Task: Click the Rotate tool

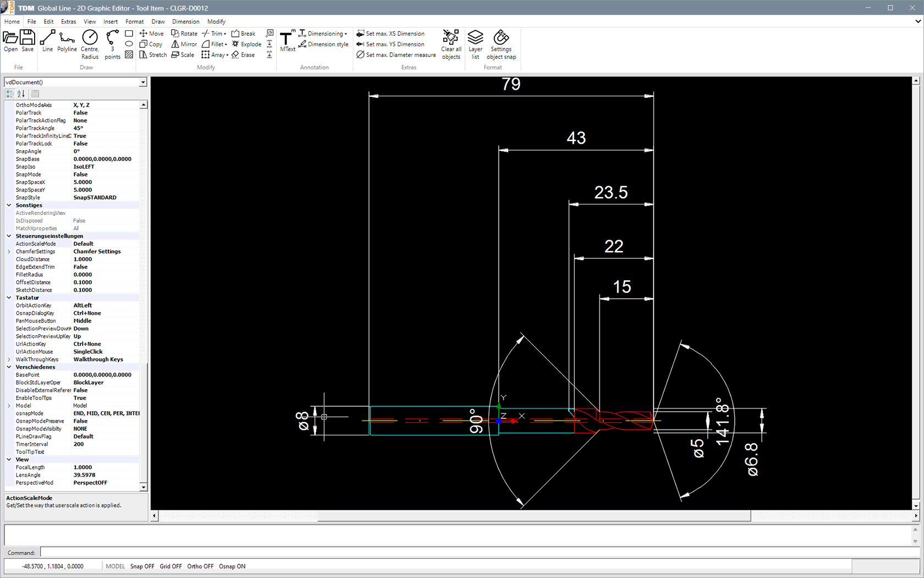Action: pyautogui.click(x=184, y=34)
